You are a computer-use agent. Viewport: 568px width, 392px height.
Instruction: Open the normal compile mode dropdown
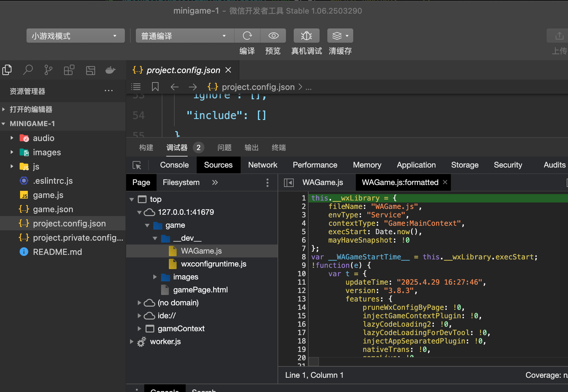coord(184,36)
